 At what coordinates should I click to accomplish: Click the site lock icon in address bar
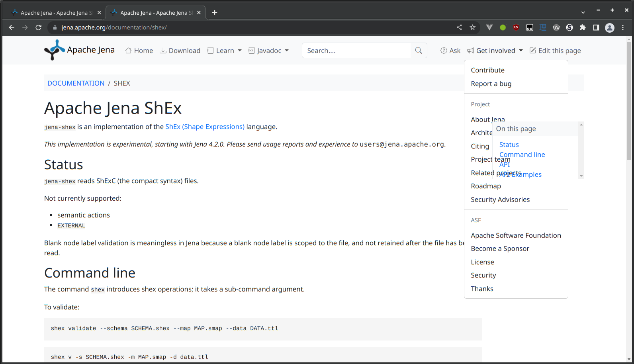click(x=55, y=27)
